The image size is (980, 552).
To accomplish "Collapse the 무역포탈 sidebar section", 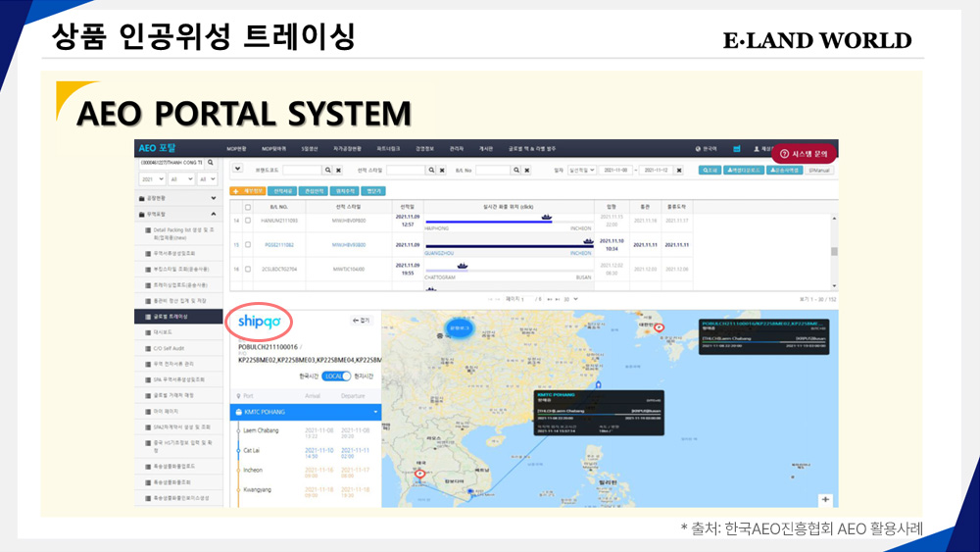I will (178, 214).
